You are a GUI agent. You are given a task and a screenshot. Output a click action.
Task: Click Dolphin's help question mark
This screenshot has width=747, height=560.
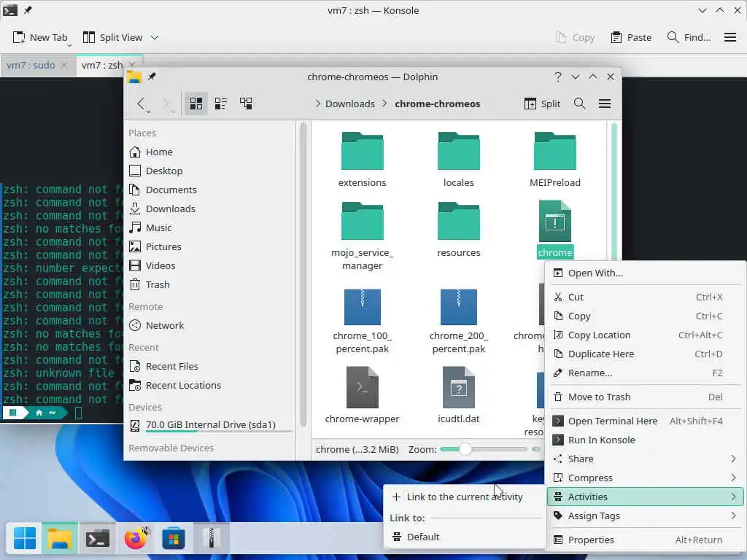[x=558, y=77]
